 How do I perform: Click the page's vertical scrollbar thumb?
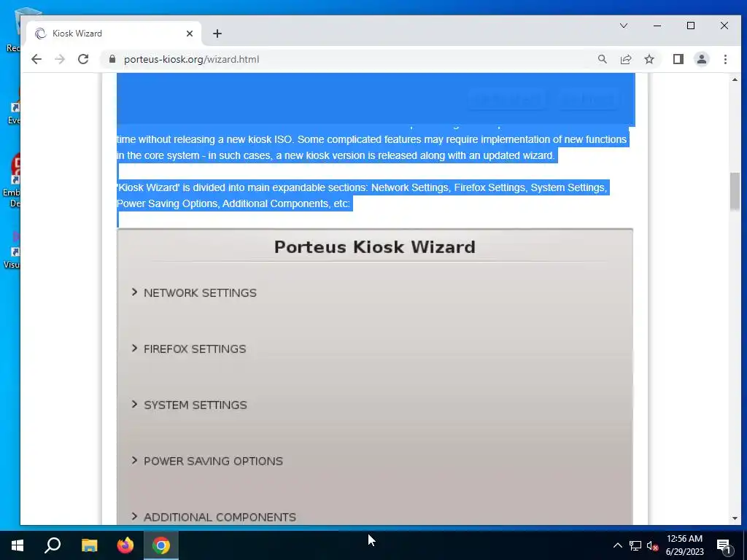click(x=735, y=192)
